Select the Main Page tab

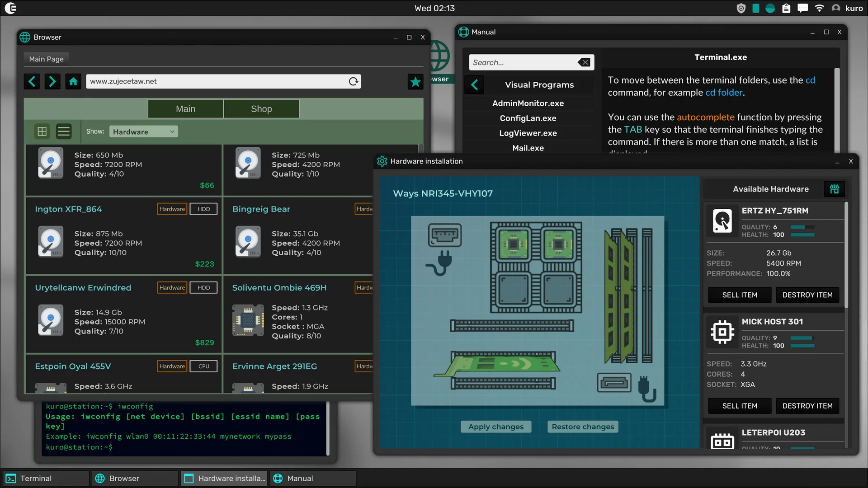(x=46, y=59)
